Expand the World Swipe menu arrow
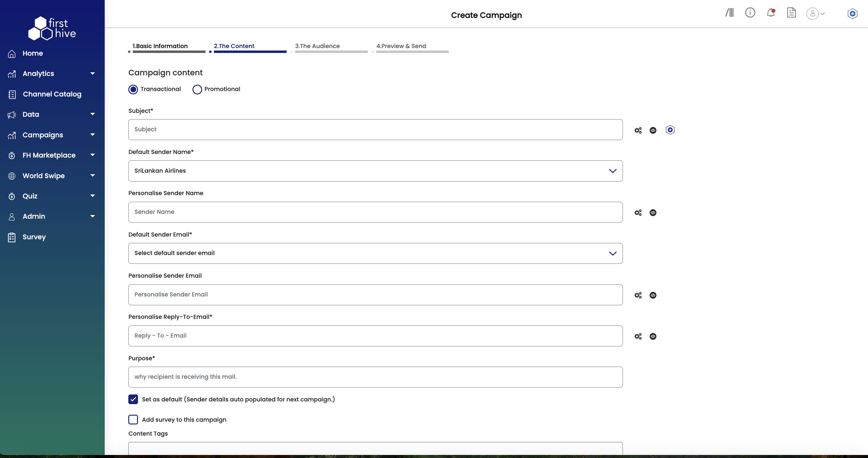Screen dimensions: 868x458 pyautogui.click(x=92, y=175)
